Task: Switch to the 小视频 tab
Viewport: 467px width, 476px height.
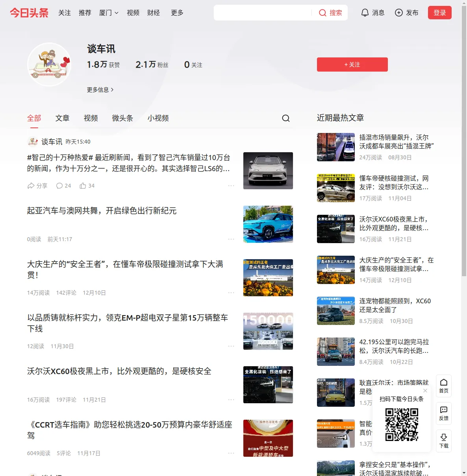Action: (158, 118)
